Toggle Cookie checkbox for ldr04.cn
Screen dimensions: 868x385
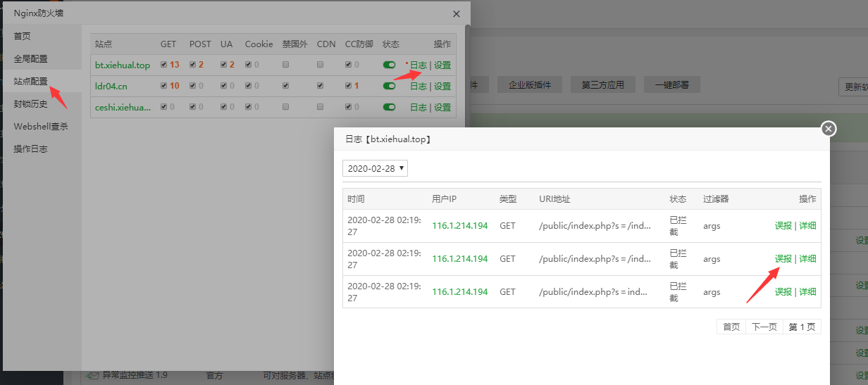coord(249,86)
